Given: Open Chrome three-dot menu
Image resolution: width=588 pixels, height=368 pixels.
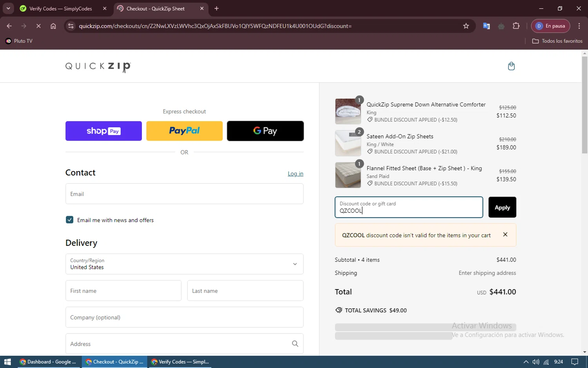Looking at the screenshot, I should tap(579, 26).
